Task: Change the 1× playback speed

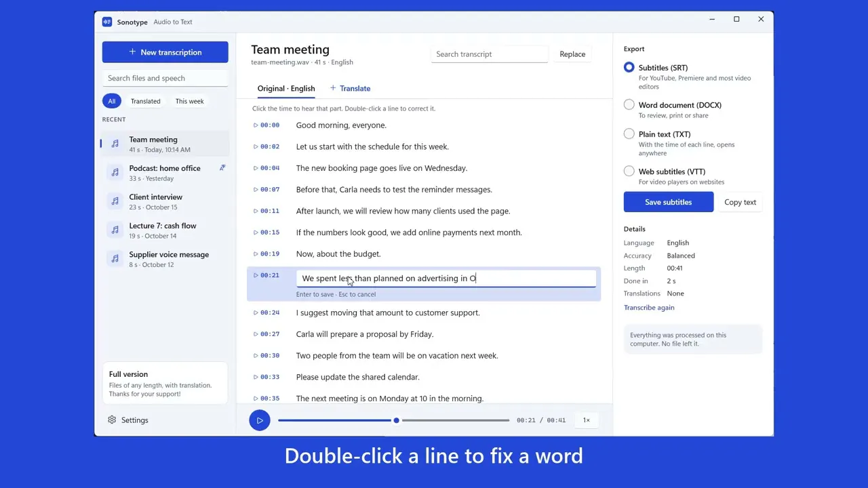Action: (587, 420)
